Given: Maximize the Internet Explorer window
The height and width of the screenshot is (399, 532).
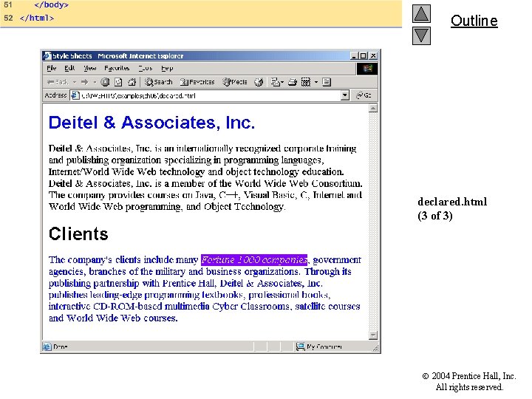Looking at the screenshot, I should point(363,56).
